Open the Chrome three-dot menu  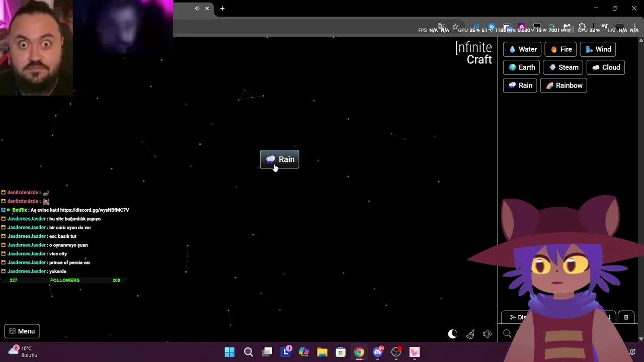(x=634, y=26)
